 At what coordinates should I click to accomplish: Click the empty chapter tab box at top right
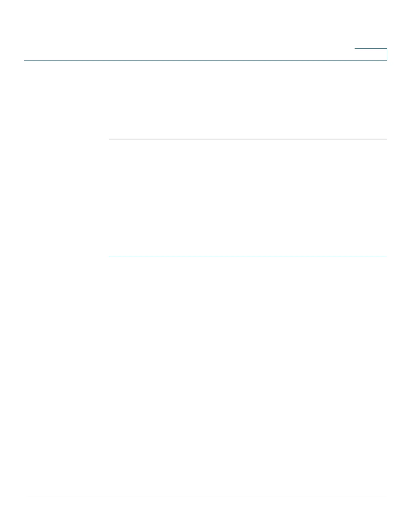click(x=371, y=54)
